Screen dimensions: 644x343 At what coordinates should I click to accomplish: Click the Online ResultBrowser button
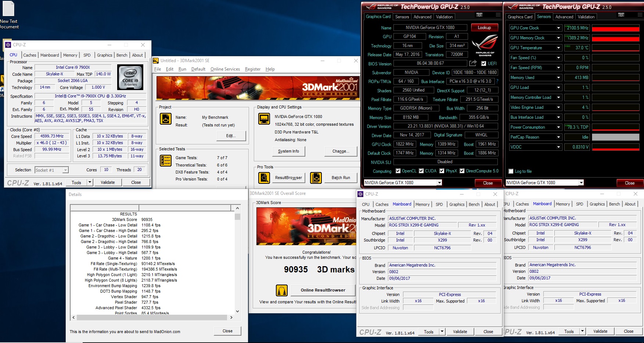[323, 290]
